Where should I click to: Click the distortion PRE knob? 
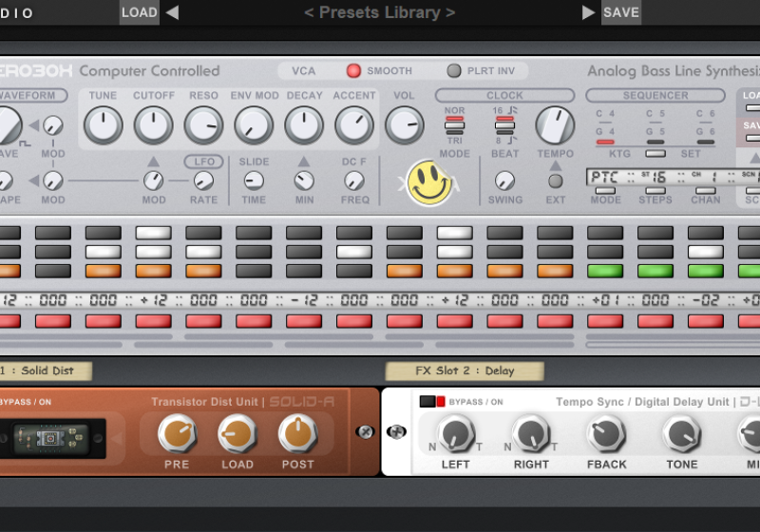[177, 433]
